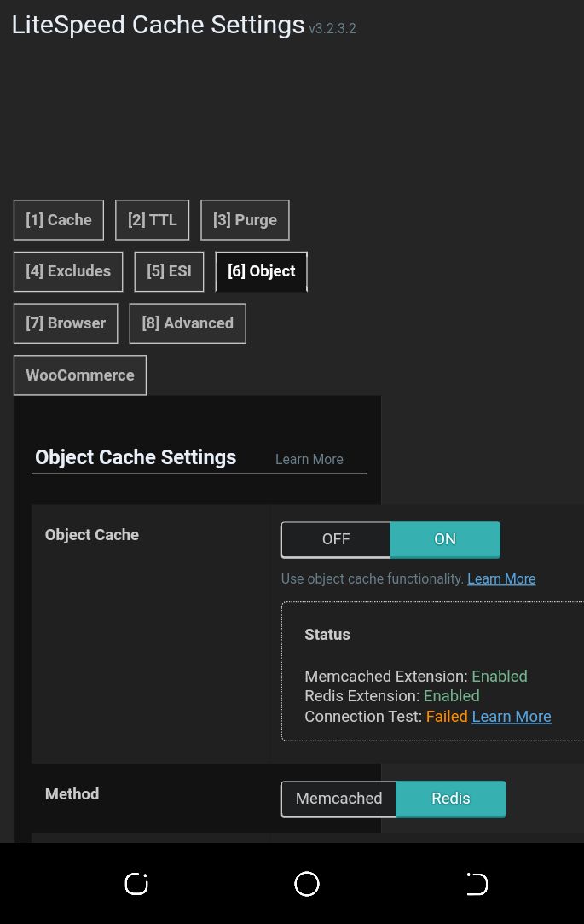Click the [6] Object tab
This screenshot has width=584, height=924.
tap(261, 271)
